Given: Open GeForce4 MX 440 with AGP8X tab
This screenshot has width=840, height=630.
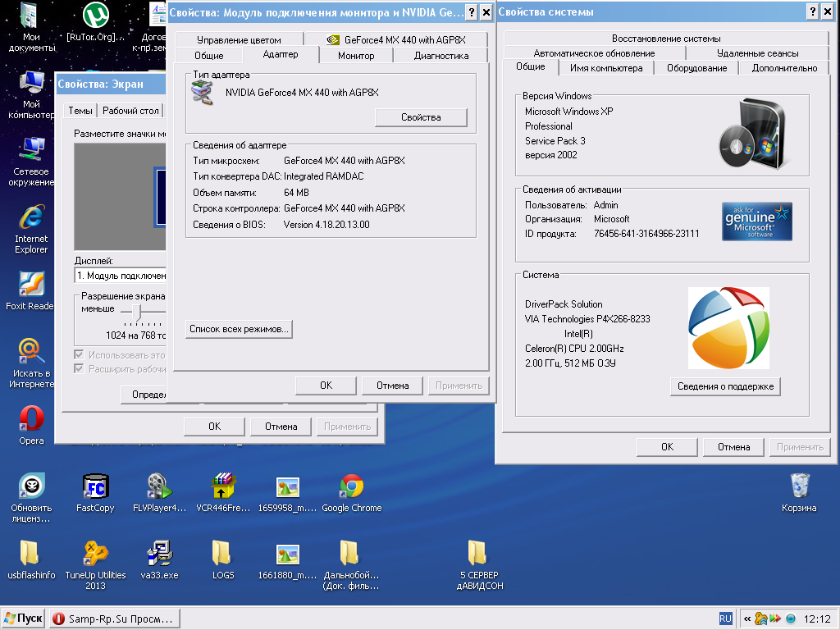Looking at the screenshot, I should pyautogui.click(x=396, y=39).
